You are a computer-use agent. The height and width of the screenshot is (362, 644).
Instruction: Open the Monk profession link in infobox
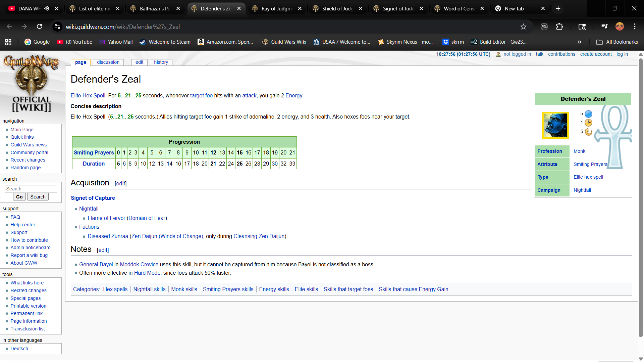[x=579, y=151]
